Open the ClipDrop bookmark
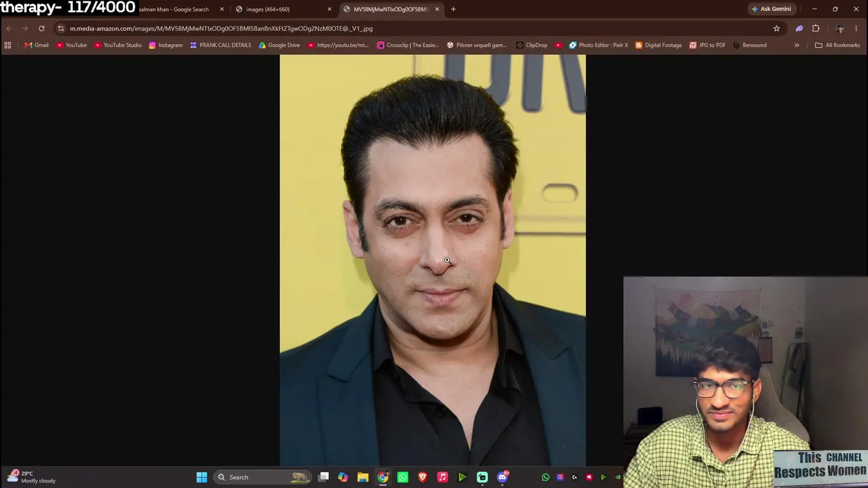This screenshot has height=488, width=868. [x=532, y=45]
